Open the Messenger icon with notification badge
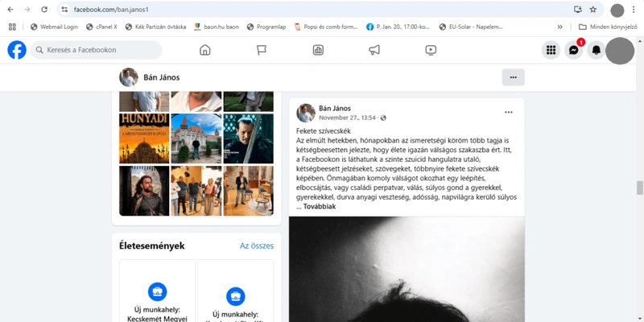The image size is (644, 322). 574,50
